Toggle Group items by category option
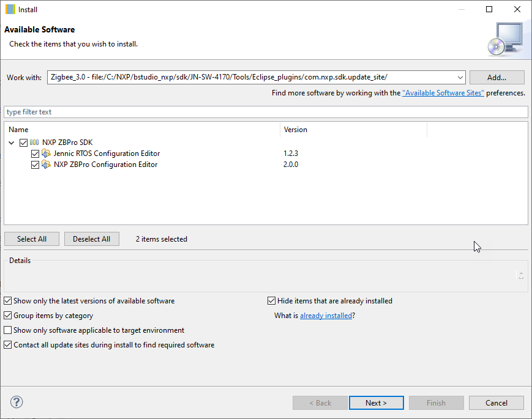Screen dimensions: 532x419 point(8,316)
